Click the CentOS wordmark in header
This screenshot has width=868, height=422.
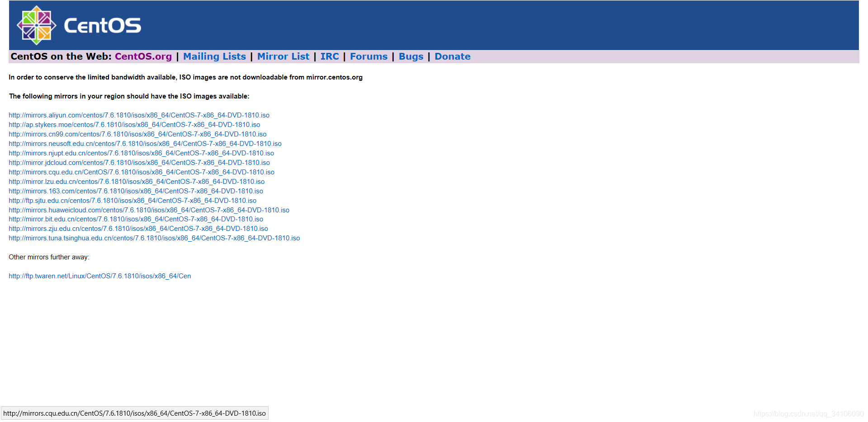tap(103, 26)
